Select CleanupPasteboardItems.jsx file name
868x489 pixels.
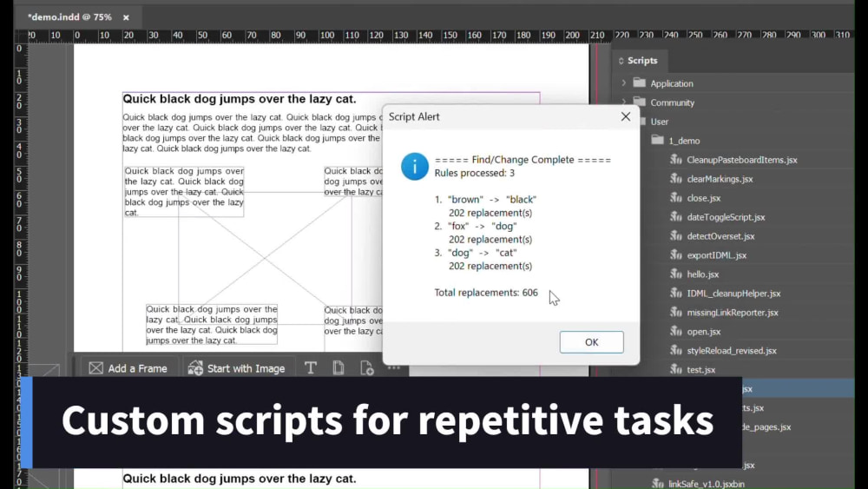pyautogui.click(x=742, y=160)
